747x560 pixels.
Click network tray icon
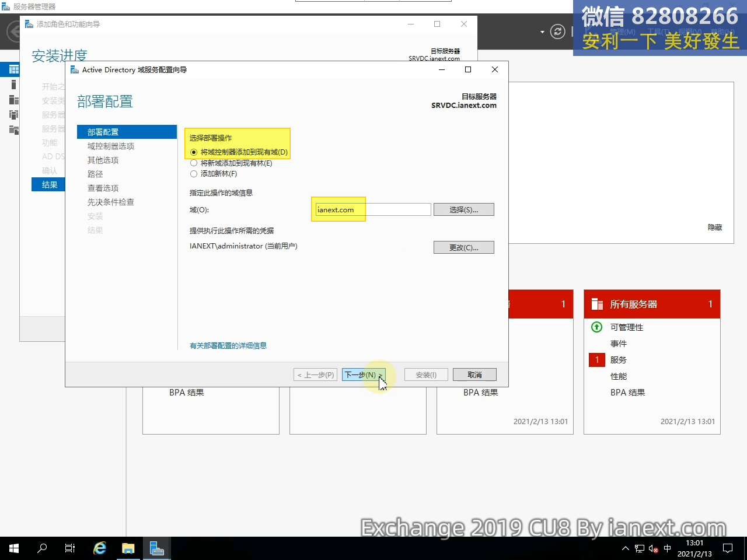click(x=640, y=548)
